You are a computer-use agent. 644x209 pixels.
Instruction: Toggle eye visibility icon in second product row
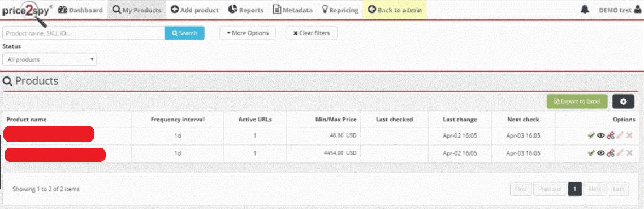[x=600, y=153]
